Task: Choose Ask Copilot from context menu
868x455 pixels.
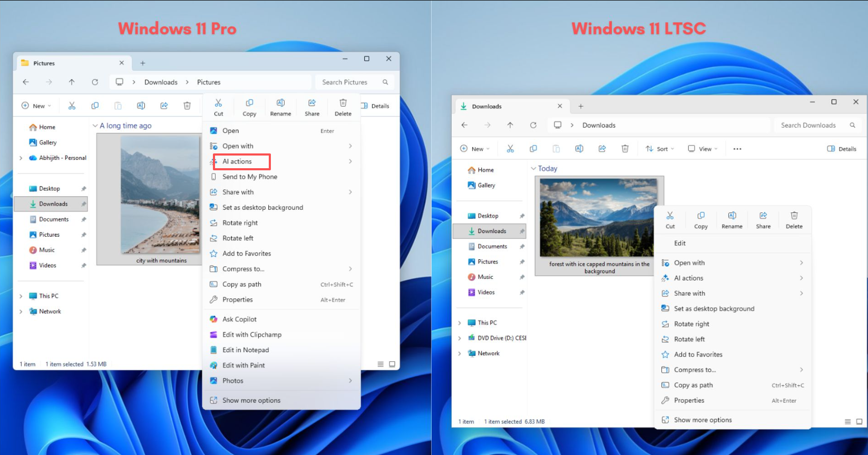Action: [281, 319]
